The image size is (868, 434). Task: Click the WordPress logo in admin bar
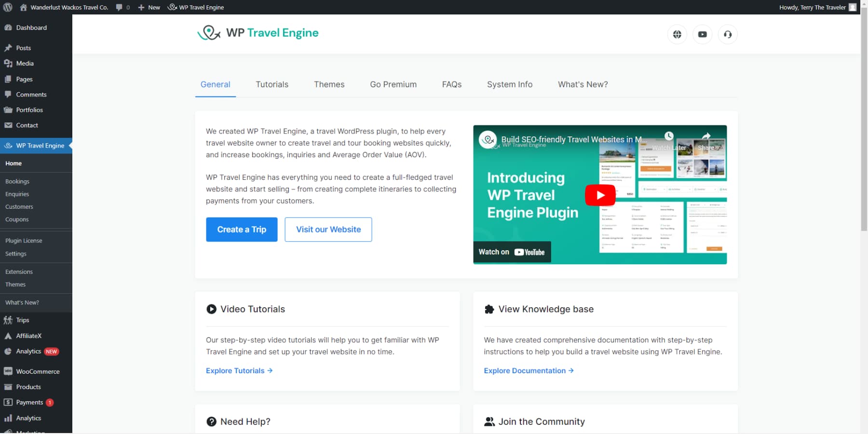click(x=8, y=7)
